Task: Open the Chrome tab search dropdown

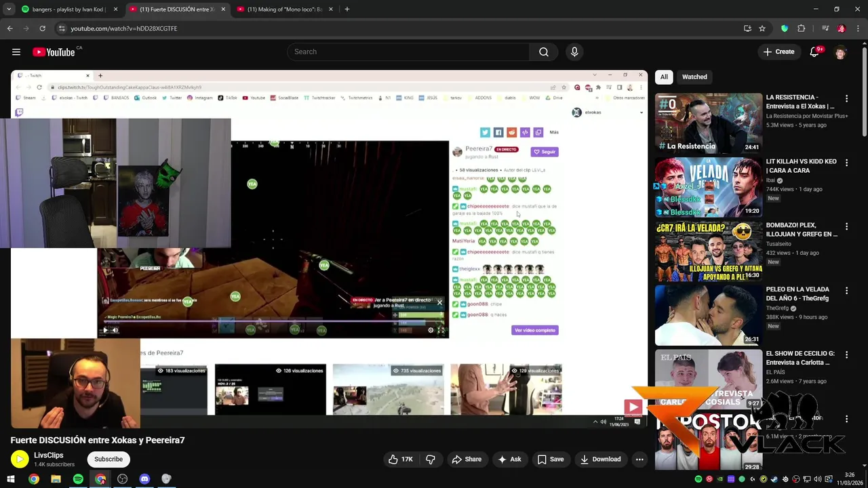Action: (9, 9)
